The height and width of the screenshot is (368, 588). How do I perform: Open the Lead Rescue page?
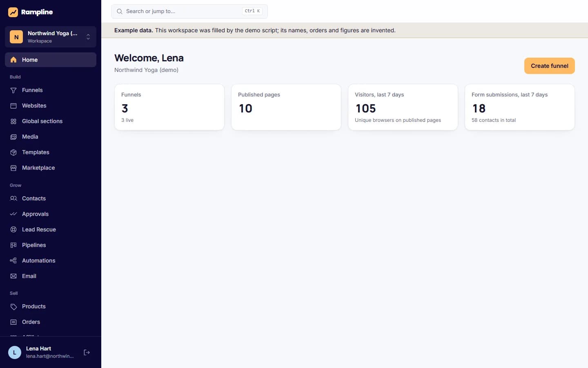coord(51,229)
